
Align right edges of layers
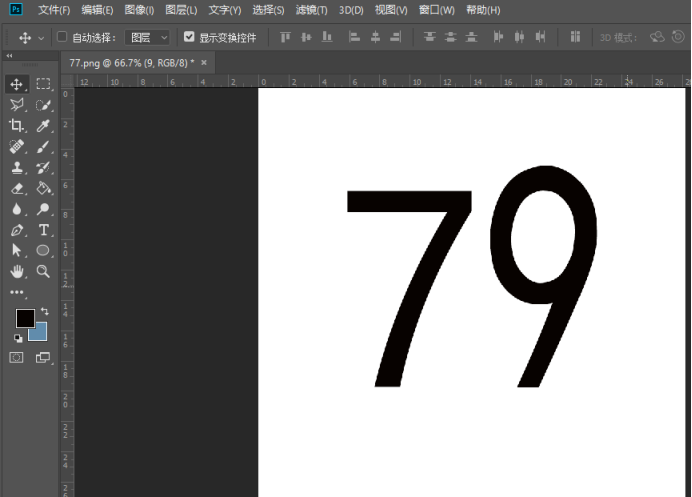tap(396, 37)
